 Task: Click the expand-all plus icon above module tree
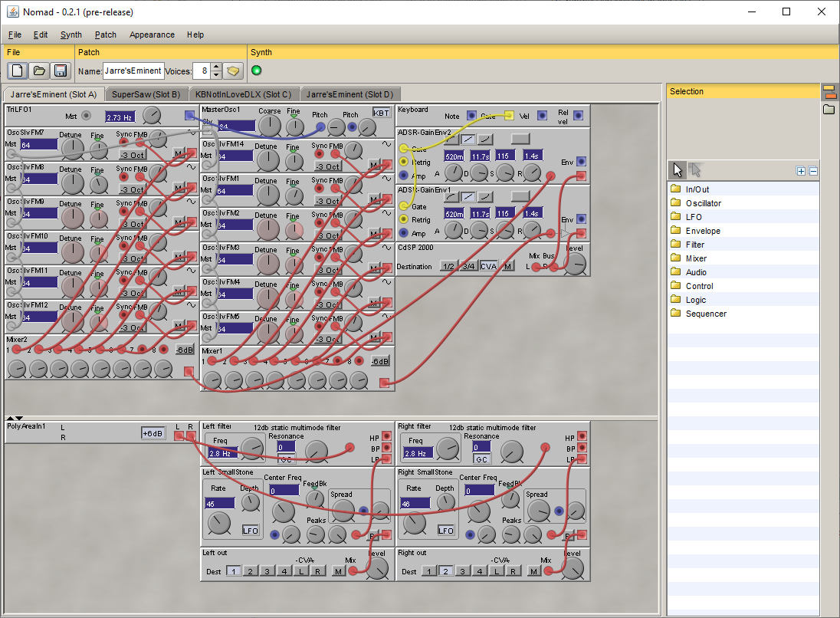click(801, 171)
